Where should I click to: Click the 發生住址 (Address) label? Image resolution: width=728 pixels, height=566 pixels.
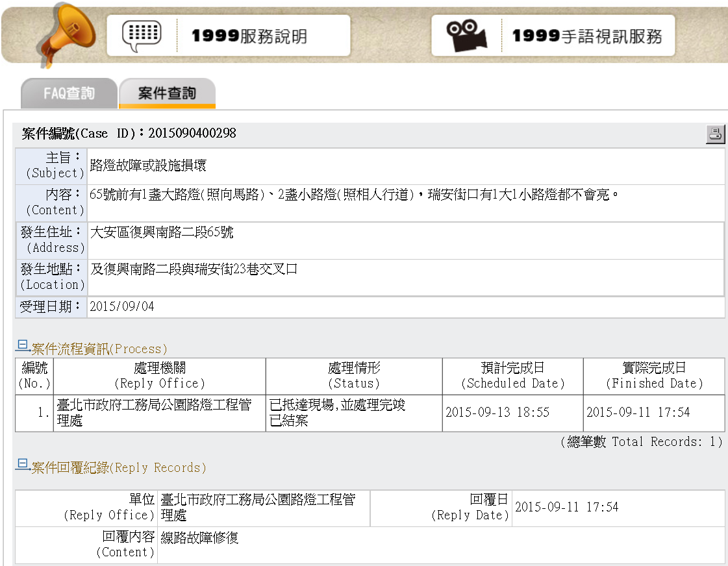[x=53, y=240]
